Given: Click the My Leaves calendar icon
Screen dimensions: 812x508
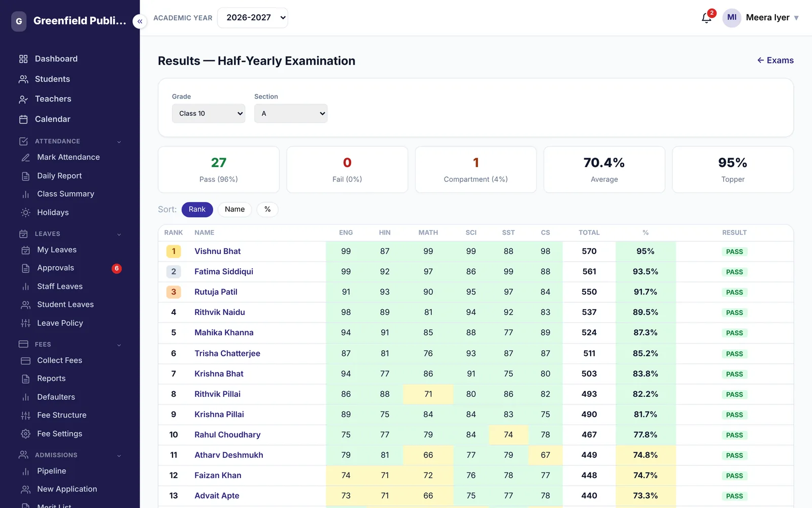Looking at the screenshot, I should (25, 250).
